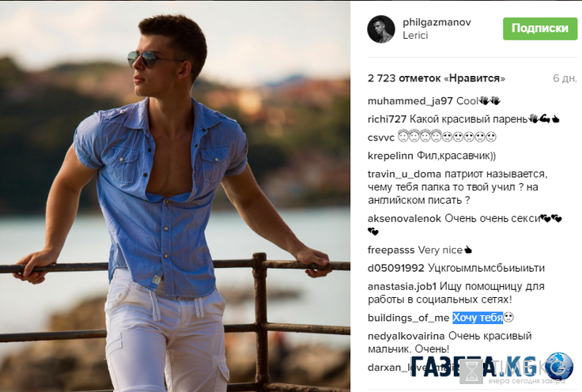Open muhammed_ja97 commenter profile
Image resolution: width=582 pixels, height=392 pixels.
tap(410, 101)
